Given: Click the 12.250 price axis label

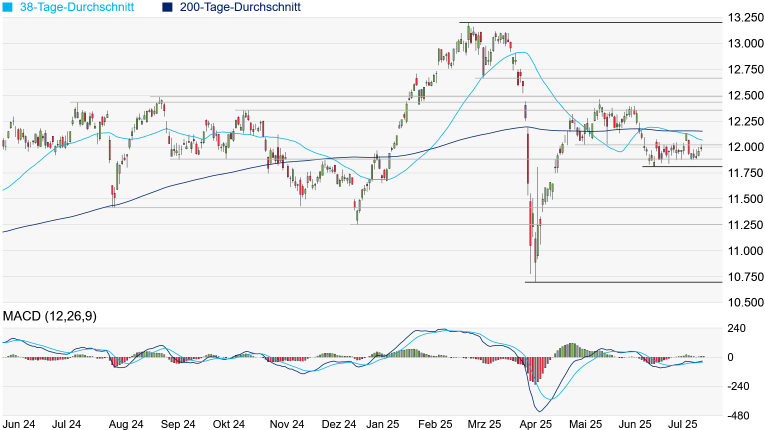Looking at the screenshot, I should pos(745,122).
